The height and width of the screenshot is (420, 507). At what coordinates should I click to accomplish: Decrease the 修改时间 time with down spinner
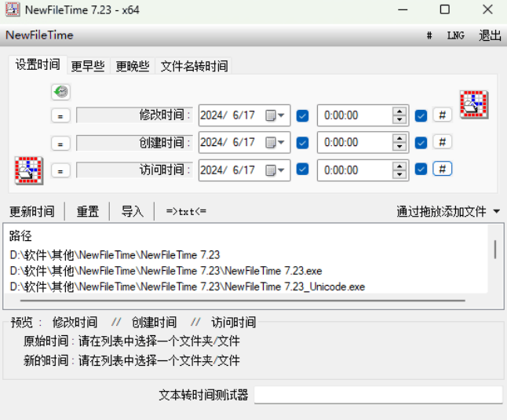(399, 119)
